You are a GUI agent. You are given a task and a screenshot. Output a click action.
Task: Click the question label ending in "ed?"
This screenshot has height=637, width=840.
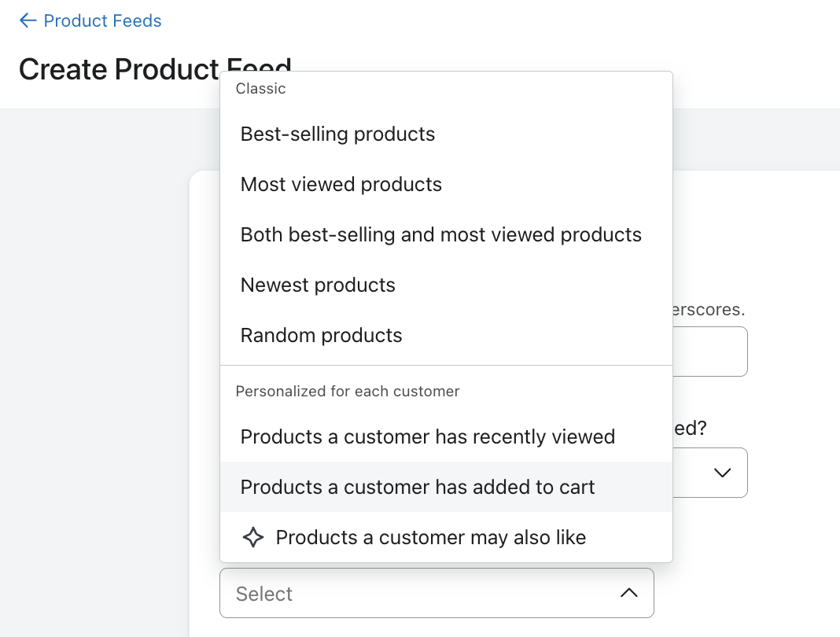point(691,429)
